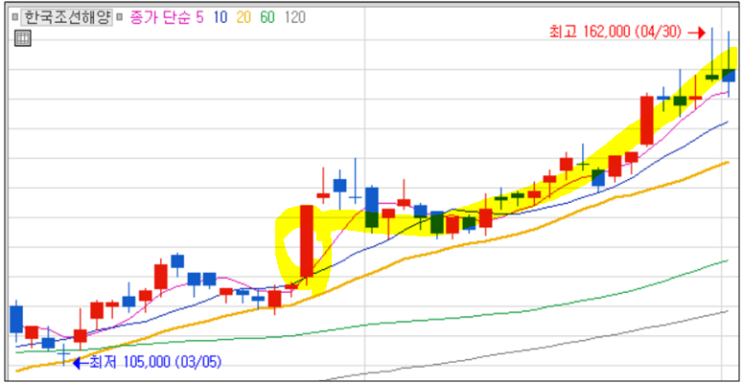Screen dimensions: 743x383
Task: Select the 60-day moving average label
Action: click(x=267, y=18)
